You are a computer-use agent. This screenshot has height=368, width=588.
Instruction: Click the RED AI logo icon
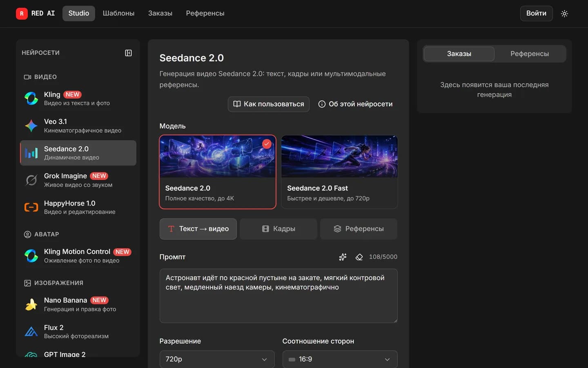(22, 13)
